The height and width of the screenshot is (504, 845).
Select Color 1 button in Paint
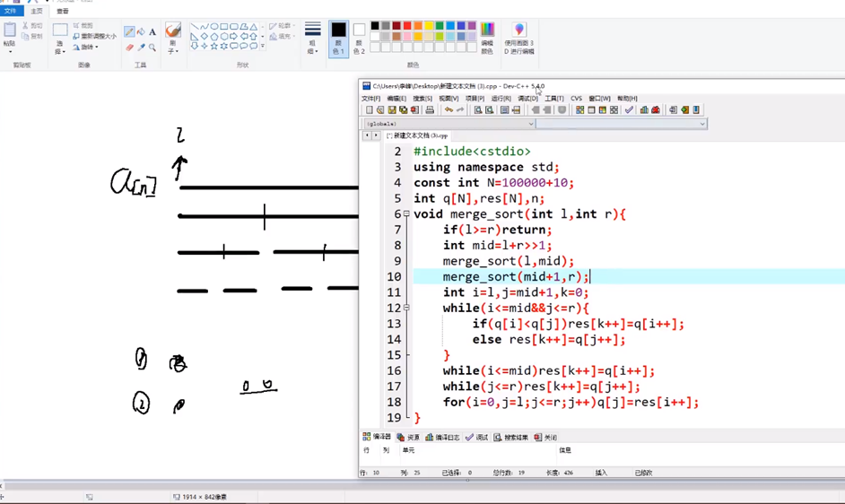tap(338, 39)
